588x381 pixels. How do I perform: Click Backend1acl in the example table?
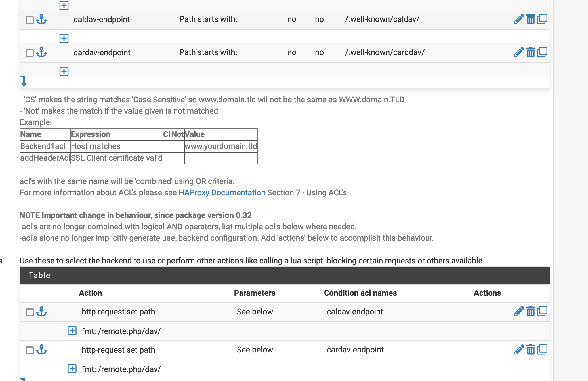[43, 146]
